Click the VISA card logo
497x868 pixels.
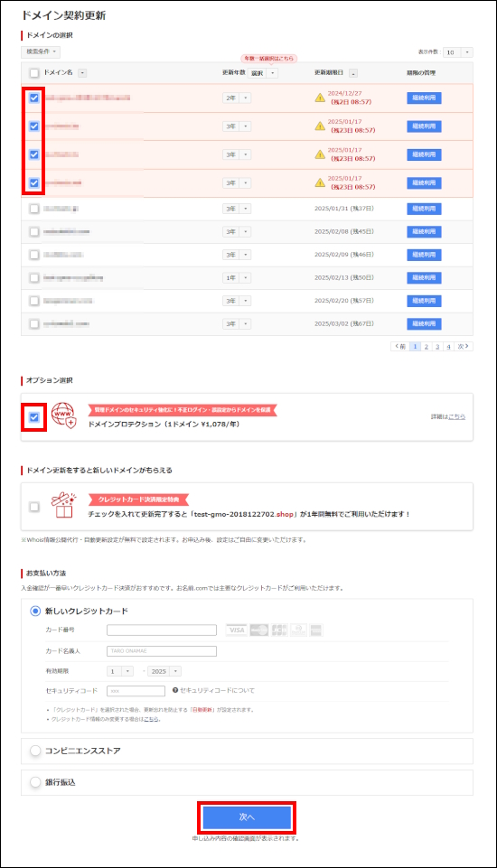237,630
